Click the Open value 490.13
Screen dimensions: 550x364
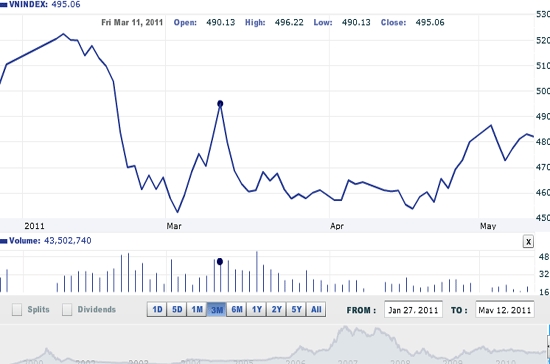(x=221, y=22)
